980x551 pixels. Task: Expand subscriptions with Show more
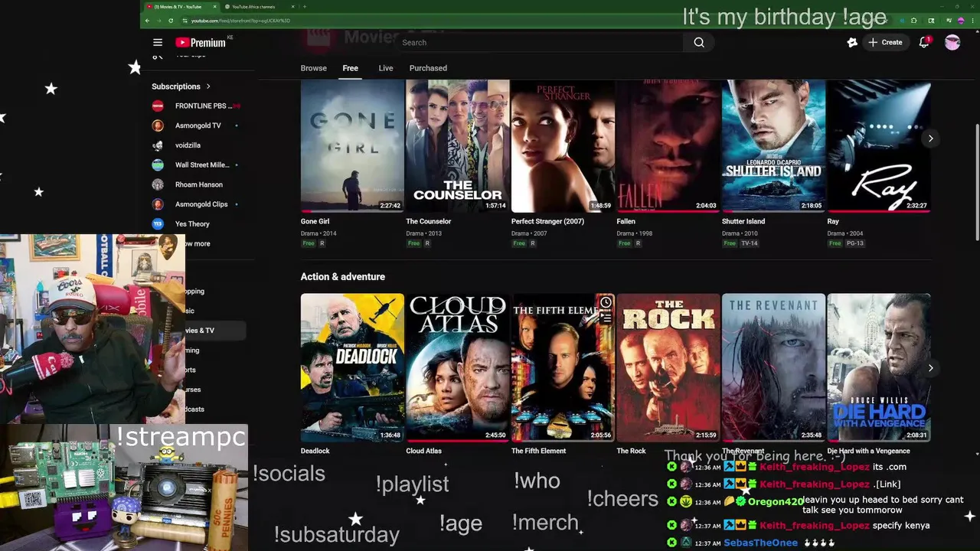(197, 244)
